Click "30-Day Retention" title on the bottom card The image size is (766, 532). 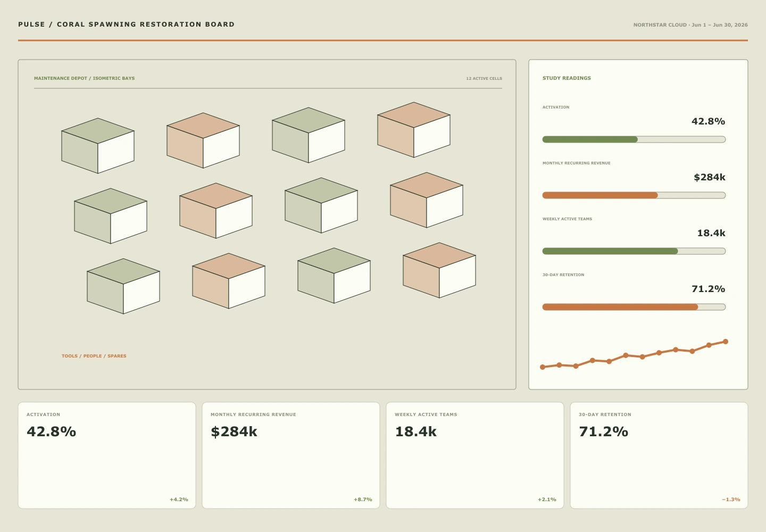(x=605, y=414)
